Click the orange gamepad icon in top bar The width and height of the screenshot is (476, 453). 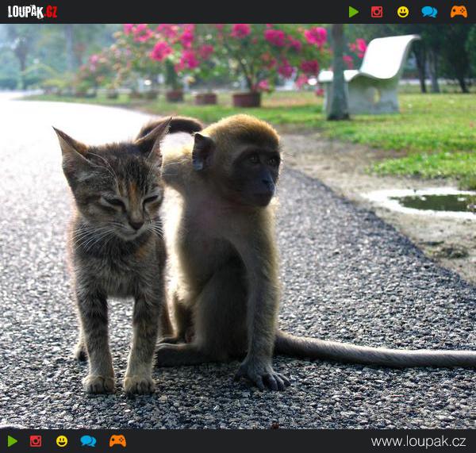459,12
